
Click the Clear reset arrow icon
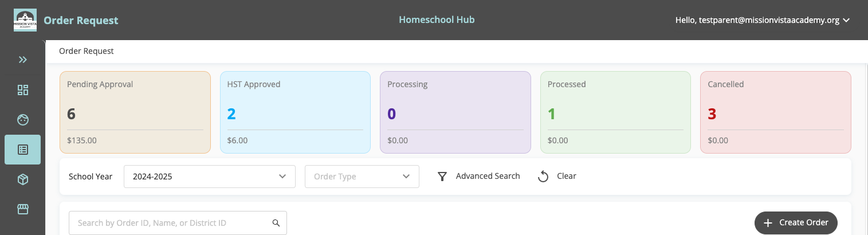(543, 177)
